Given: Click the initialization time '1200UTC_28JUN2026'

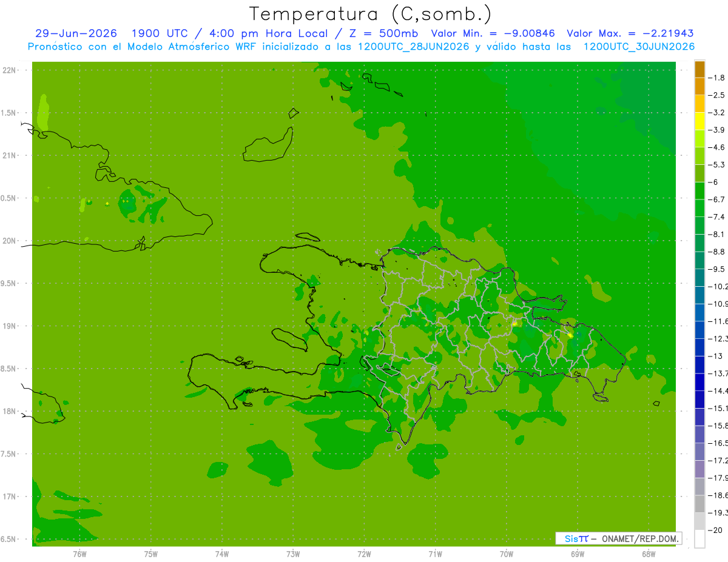Looking at the screenshot, I should pyautogui.click(x=414, y=47).
